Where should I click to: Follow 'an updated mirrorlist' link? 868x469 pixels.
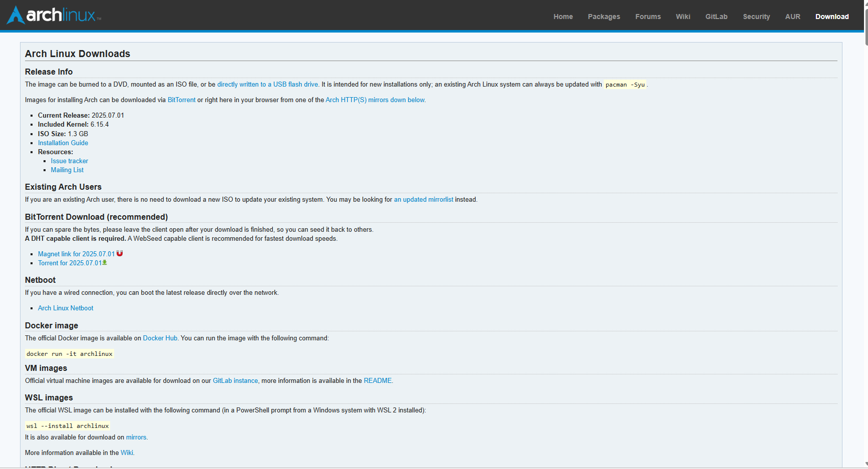[423, 200]
